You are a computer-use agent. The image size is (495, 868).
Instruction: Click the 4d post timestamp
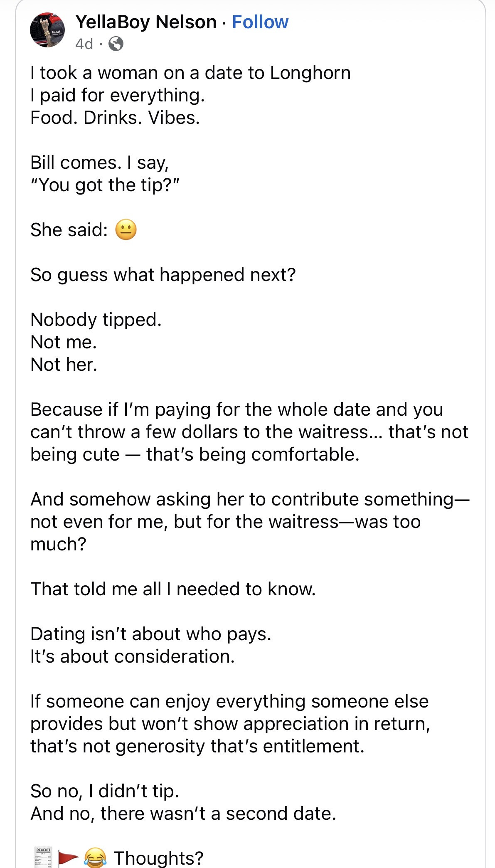pos(84,44)
